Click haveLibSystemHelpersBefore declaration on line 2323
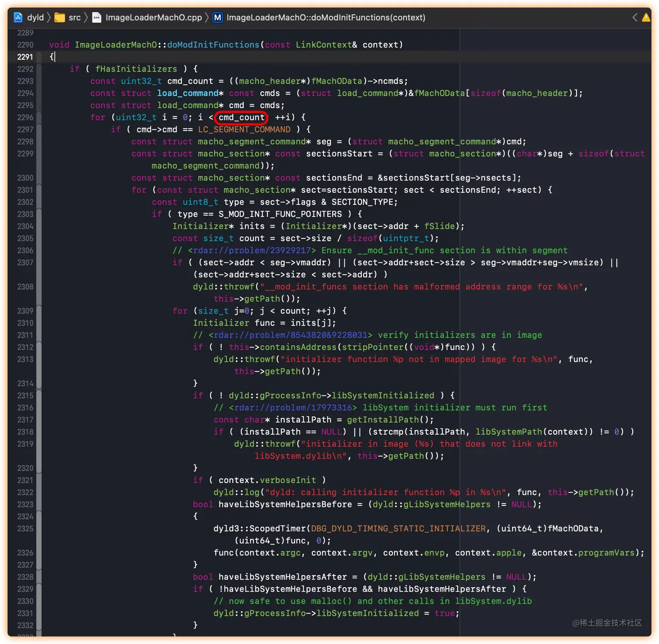 coord(285,504)
